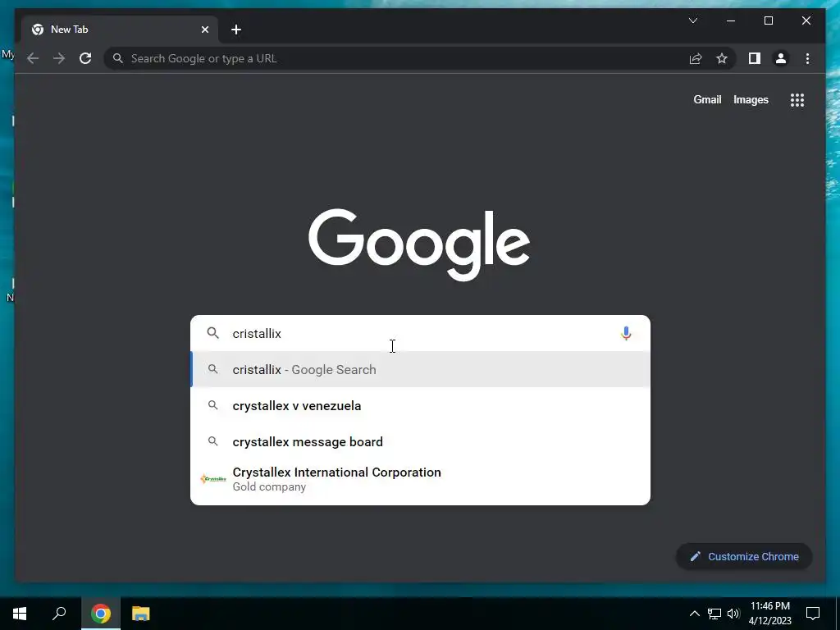Open the taskbar clock and date
Image resolution: width=840 pixels, height=630 pixels.
point(769,614)
